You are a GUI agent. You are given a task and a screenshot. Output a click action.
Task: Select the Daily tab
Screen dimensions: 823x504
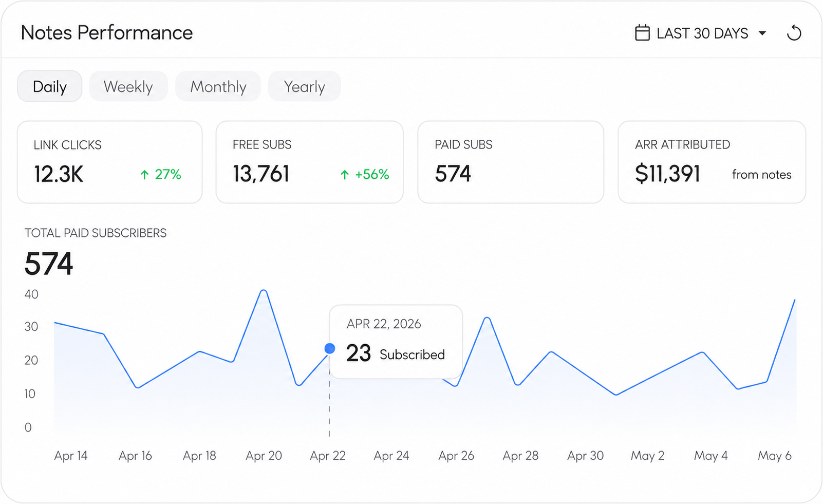click(50, 86)
